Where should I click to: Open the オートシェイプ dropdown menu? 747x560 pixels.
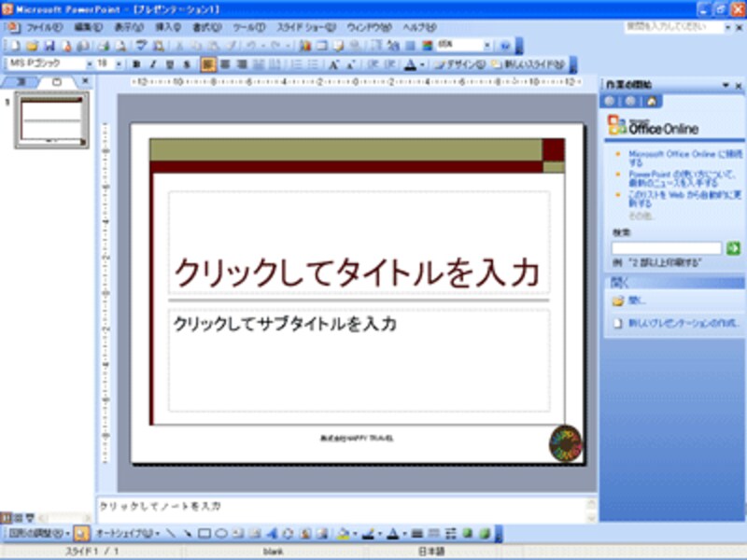[128, 533]
